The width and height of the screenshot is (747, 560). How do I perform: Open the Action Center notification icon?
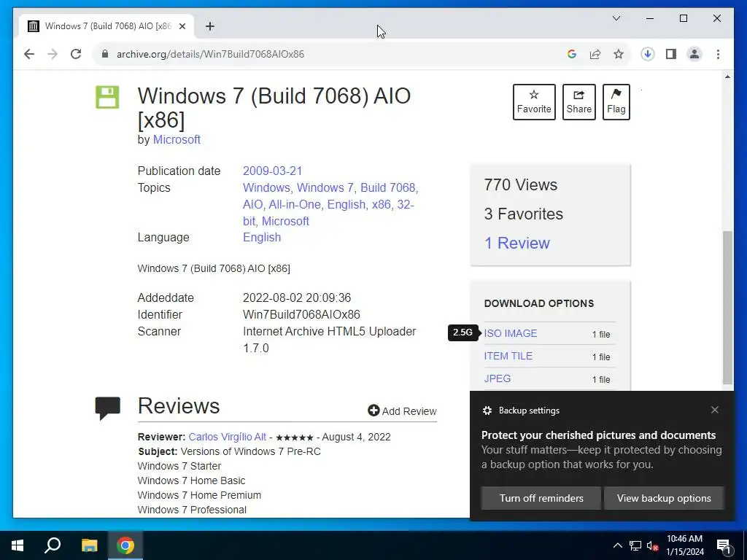(724, 545)
